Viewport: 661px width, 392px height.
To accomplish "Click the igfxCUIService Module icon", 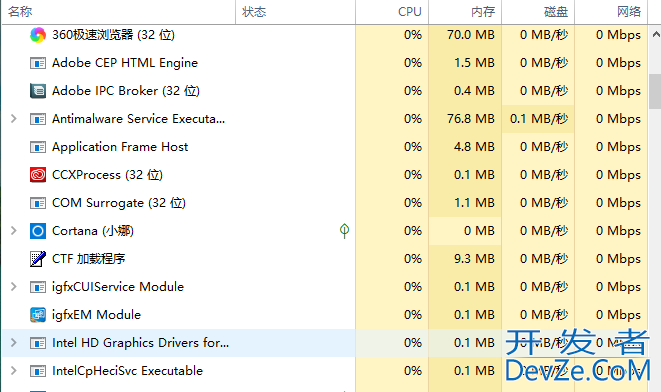I will 38,287.
